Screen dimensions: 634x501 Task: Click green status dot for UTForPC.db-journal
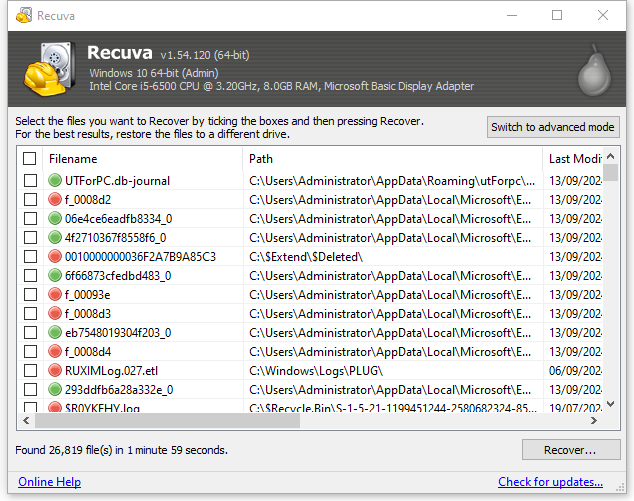[x=55, y=181]
